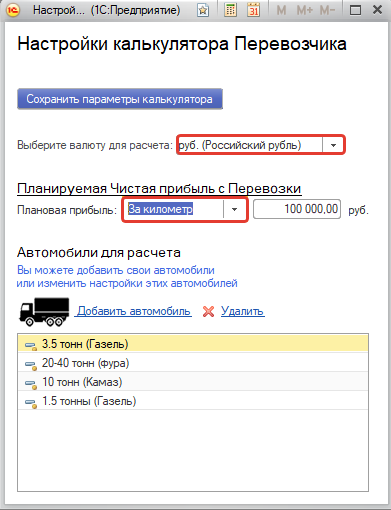Select 3.5 тонн (Газель) row
Screen dimensions: 391x510
click(x=193, y=344)
